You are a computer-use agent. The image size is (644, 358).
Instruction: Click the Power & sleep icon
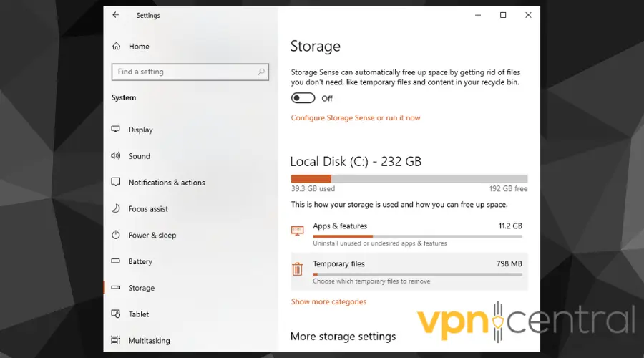tap(116, 235)
